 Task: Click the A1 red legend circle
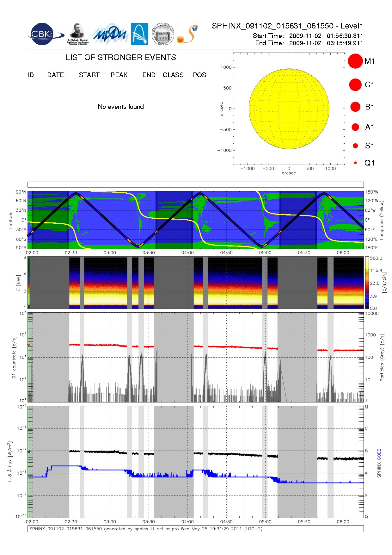pyautogui.click(x=355, y=127)
